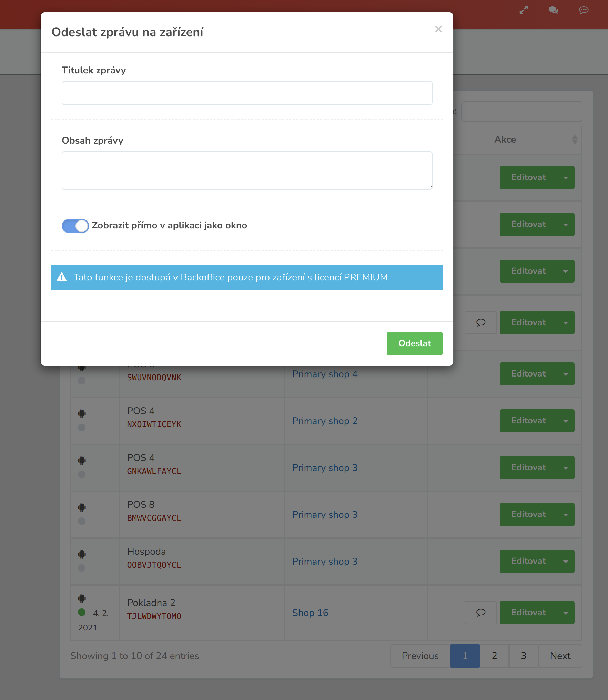This screenshot has height=700, width=608.
Task: Toggle the fullscreen expand icon in header
Action: [x=524, y=10]
